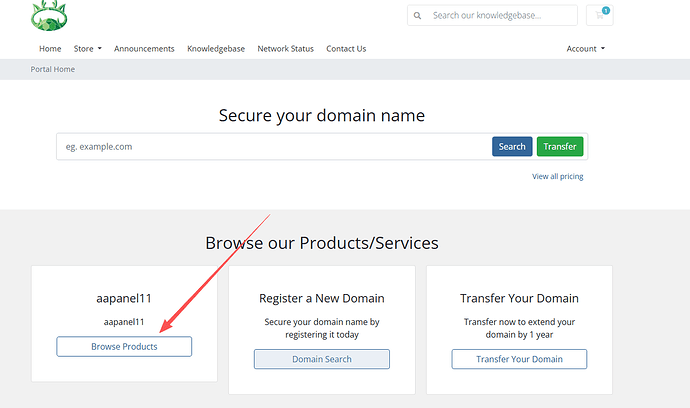Open Network Status from the navbar
This screenshot has height=408, width=690.
tap(285, 49)
